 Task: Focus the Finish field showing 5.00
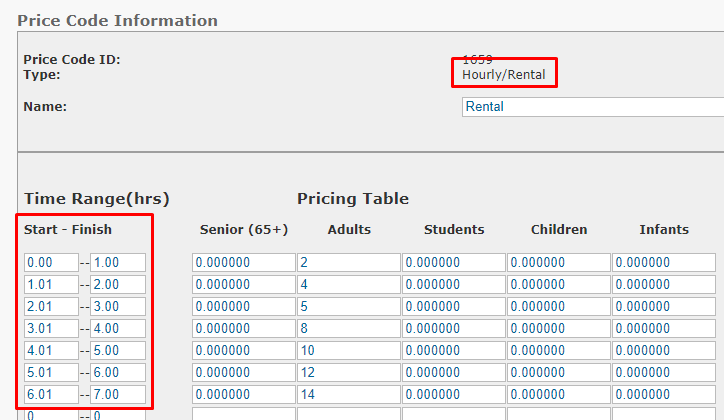pos(118,351)
